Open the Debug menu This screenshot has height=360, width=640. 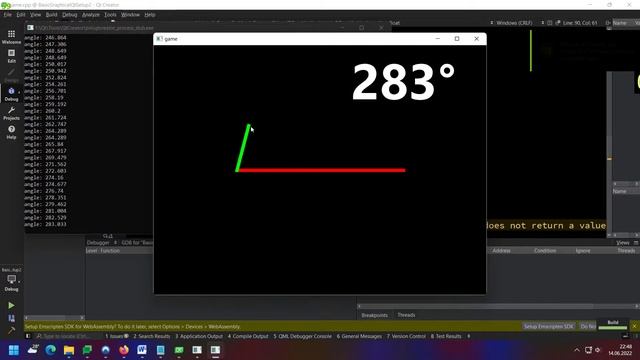[x=70, y=15]
